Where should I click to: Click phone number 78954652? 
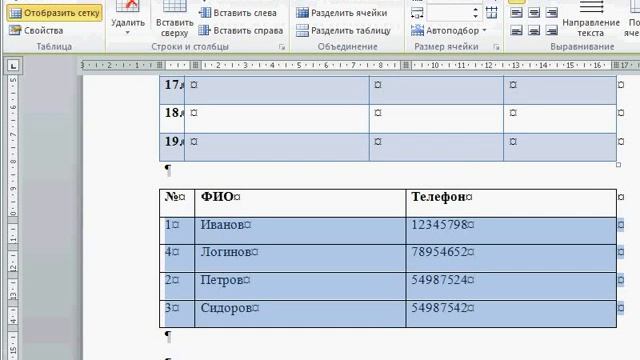pyautogui.click(x=439, y=252)
